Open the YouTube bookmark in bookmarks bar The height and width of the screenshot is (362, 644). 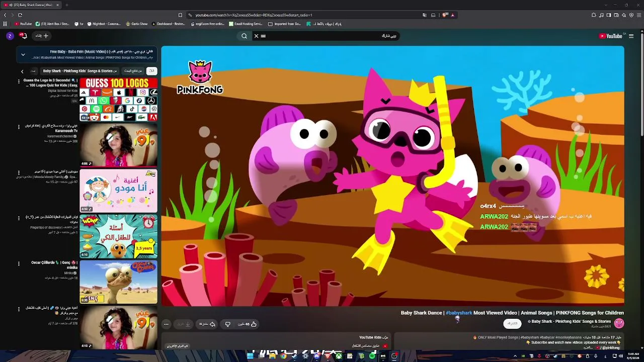[x=23, y=24]
